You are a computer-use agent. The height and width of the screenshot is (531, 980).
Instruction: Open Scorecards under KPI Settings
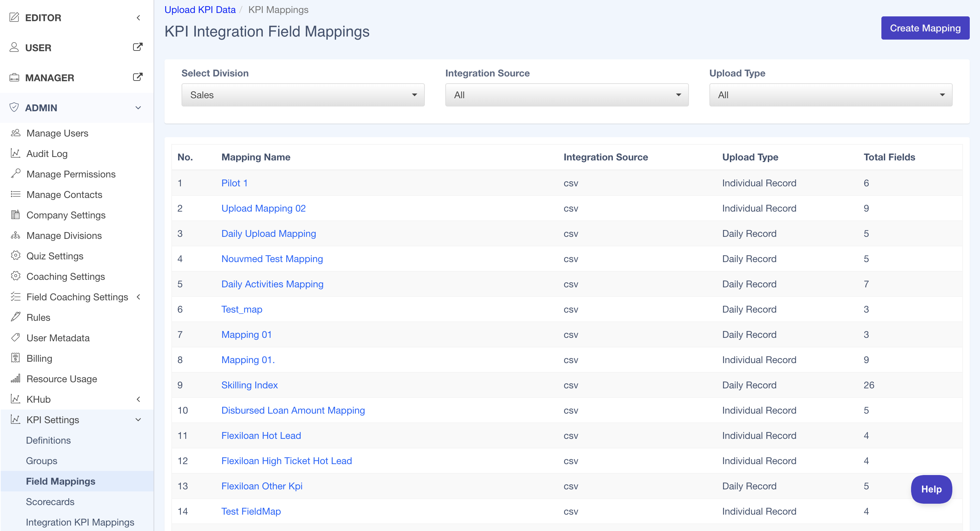50,502
